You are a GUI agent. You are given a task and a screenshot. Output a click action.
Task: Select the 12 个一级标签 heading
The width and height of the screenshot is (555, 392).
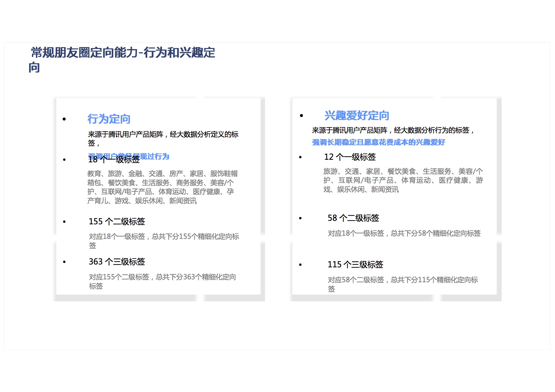click(x=350, y=157)
